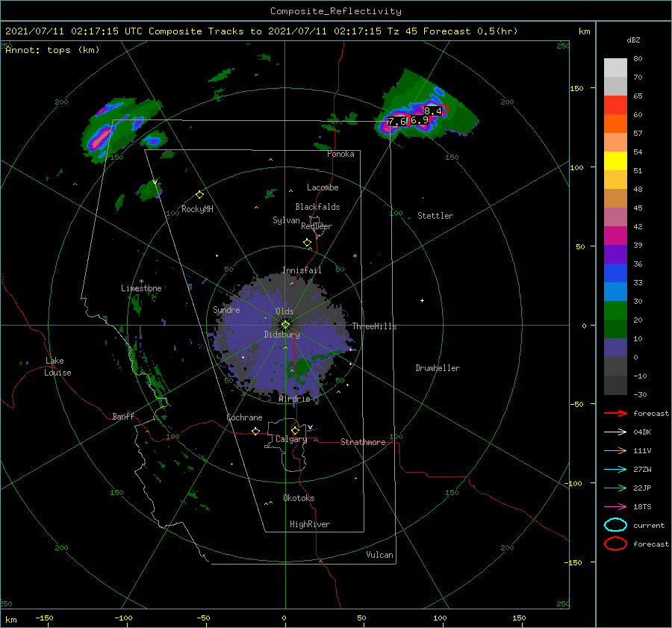Click the Sylvan label on map

click(x=286, y=220)
